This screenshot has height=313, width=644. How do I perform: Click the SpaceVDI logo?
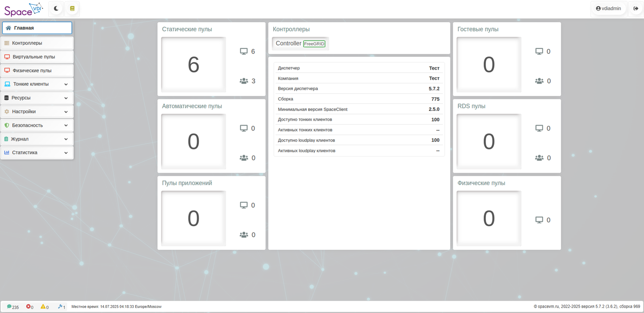tap(23, 9)
